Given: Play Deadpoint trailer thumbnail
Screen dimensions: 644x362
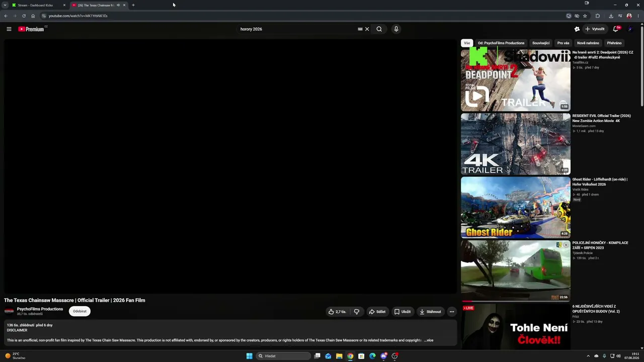Looking at the screenshot, I should point(516,80).
